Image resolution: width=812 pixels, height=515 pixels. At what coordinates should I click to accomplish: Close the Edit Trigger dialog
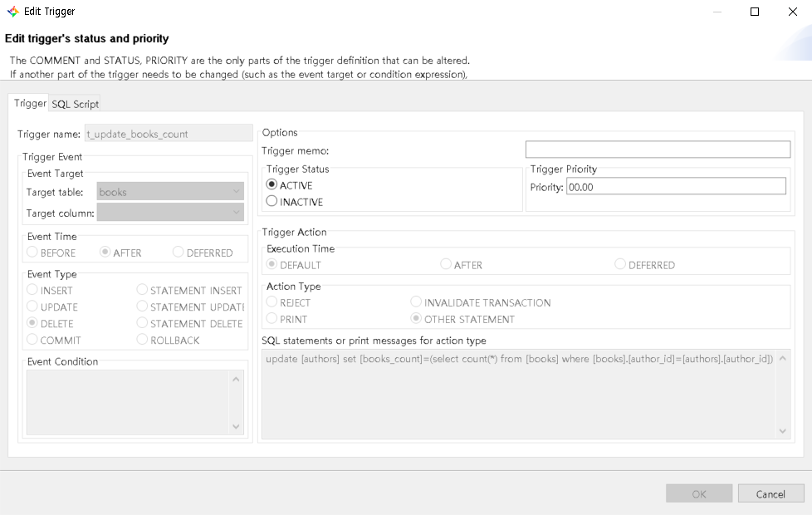[x=792, y=12]
